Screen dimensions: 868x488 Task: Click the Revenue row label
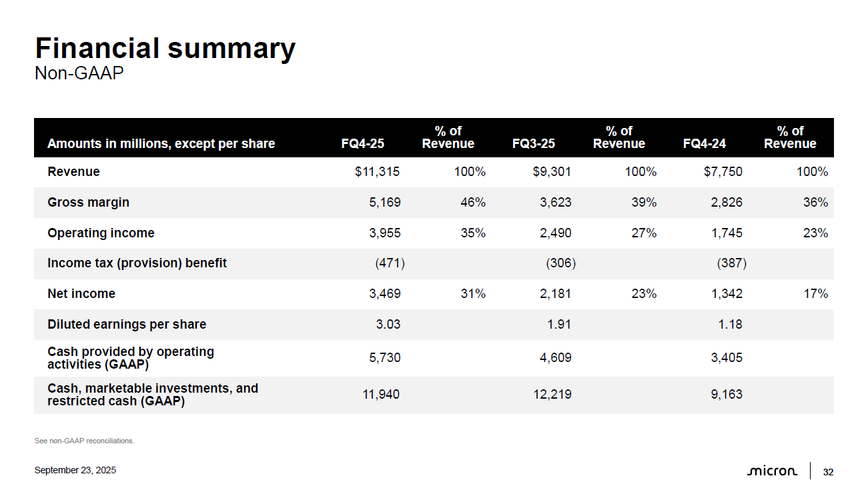click(73, 171)
